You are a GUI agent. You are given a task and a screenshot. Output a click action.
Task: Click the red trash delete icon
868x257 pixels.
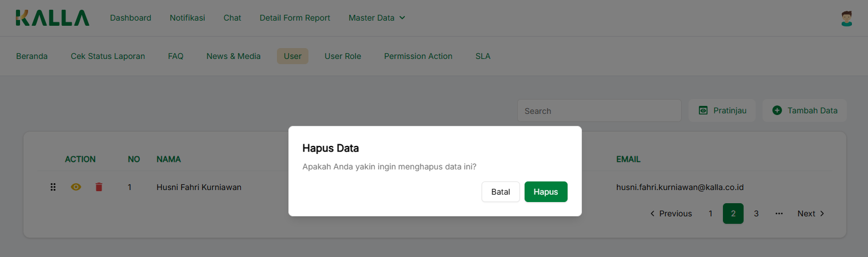coord(99,187)
